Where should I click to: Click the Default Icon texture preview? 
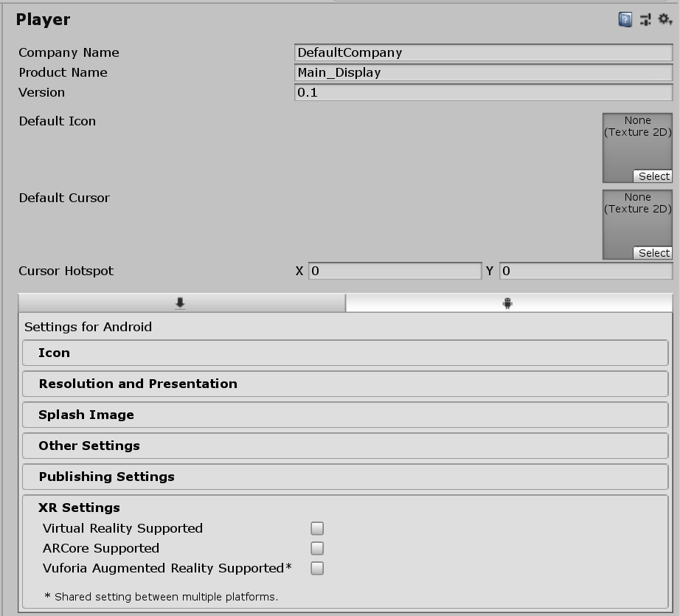click(637, 148)
